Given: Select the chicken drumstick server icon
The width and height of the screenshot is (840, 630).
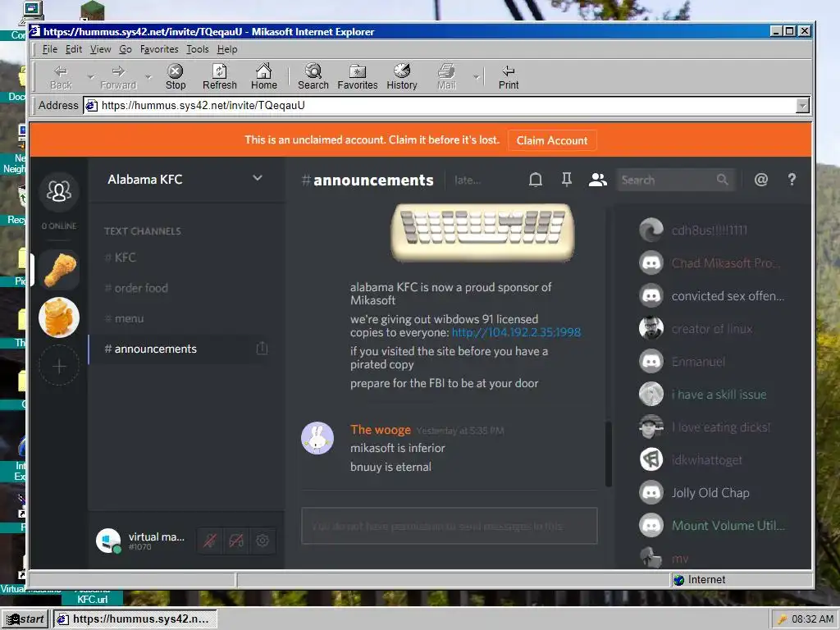Looking at the screenshot, I should click(59, 270).
